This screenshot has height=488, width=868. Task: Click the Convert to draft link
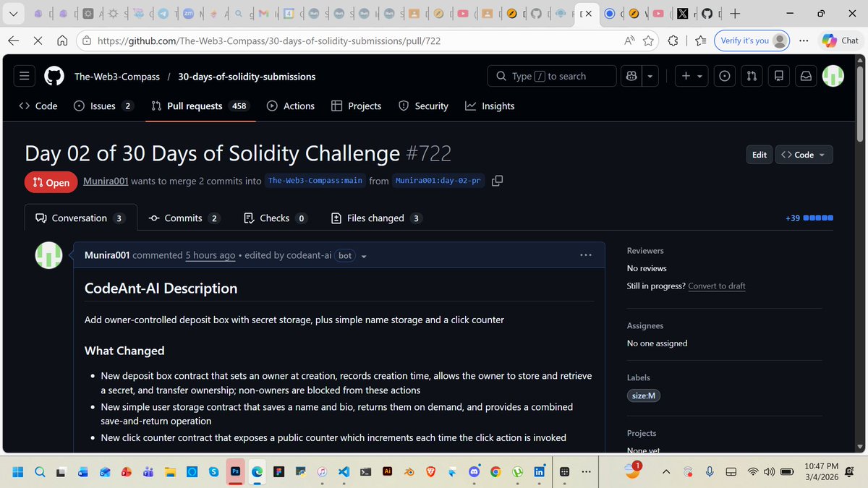(x=717, y=286)
